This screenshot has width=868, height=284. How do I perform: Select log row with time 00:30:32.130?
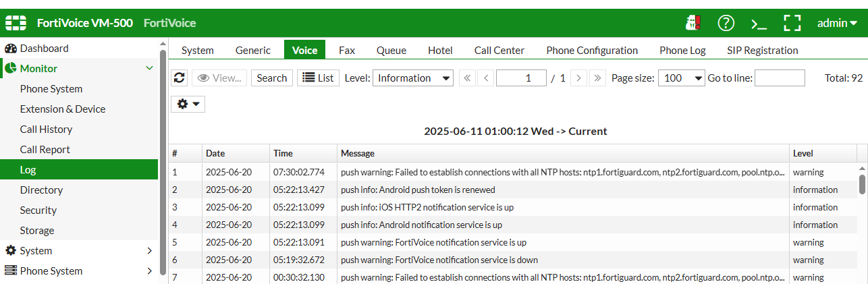[x=513, y=277]
